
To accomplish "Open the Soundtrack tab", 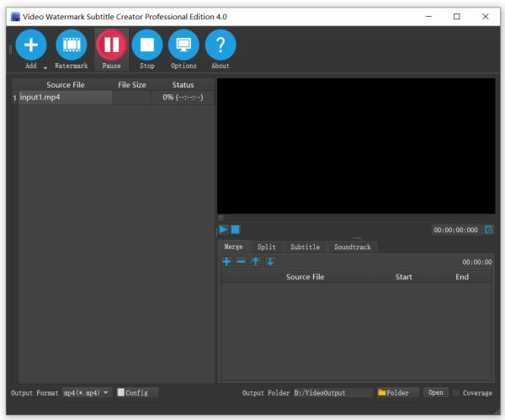I will 352,247.
